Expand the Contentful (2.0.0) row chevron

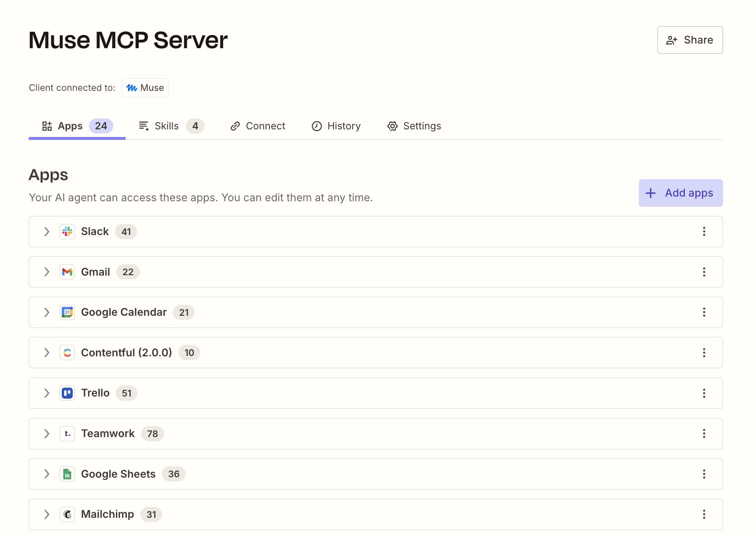(x=47, y=353)
